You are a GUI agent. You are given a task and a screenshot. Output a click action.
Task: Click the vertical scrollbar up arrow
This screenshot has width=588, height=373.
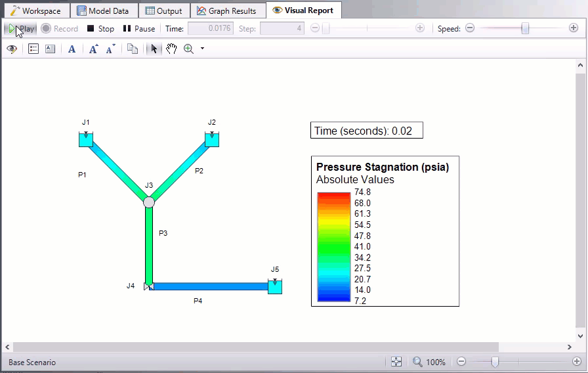pyautogui.click(x=580, y=65)
